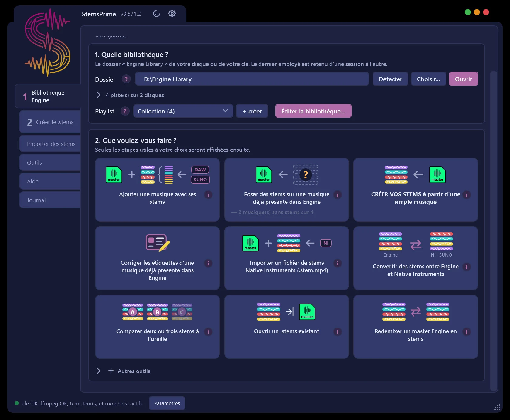Select the Ouvrir un .stems existant card
510x420 pixels.
[287, 327]
